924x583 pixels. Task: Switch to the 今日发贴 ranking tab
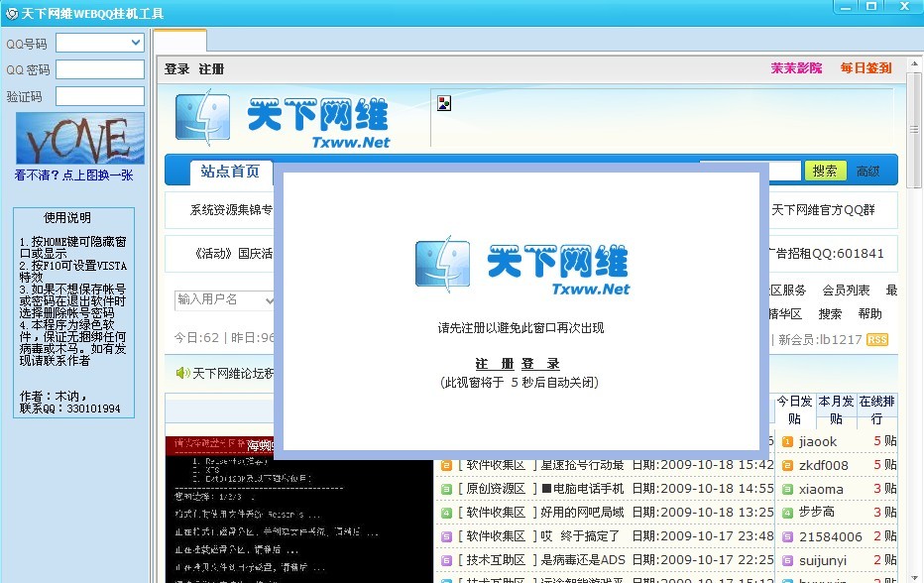(794, 410)
